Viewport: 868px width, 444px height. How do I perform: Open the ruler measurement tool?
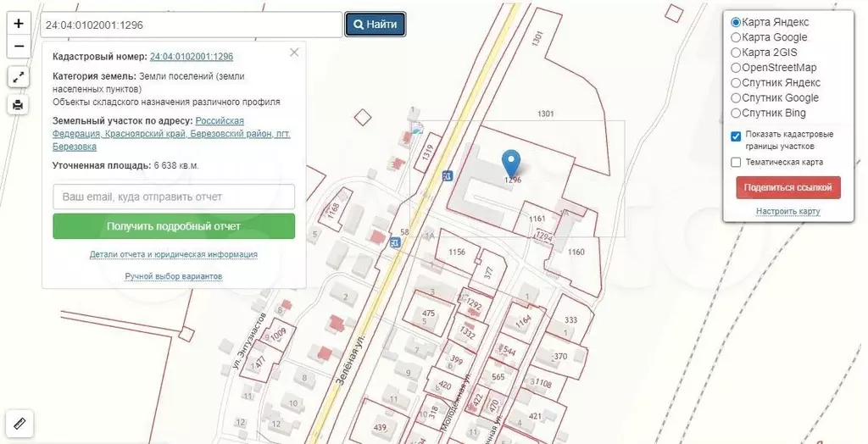20,424
